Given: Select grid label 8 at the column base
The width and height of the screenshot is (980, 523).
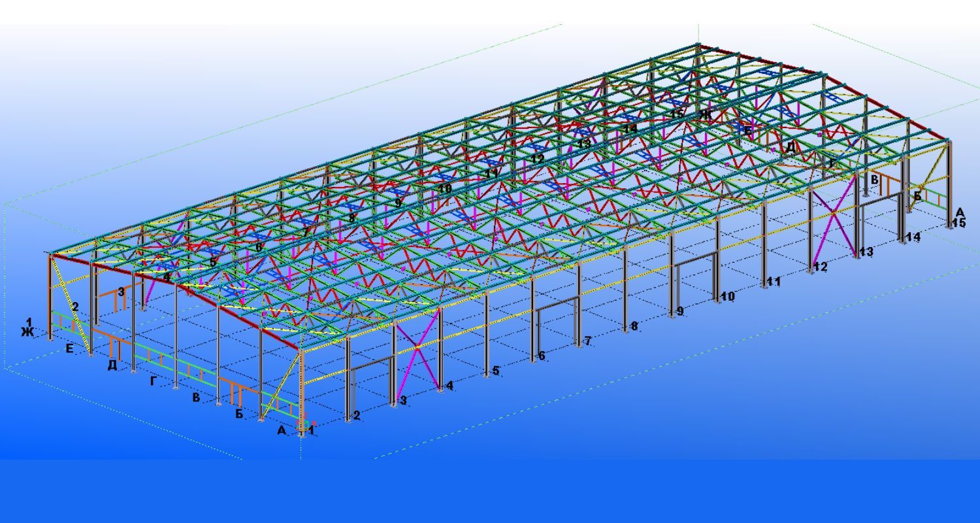Looking at the screenshot, I should pos(634,326).
